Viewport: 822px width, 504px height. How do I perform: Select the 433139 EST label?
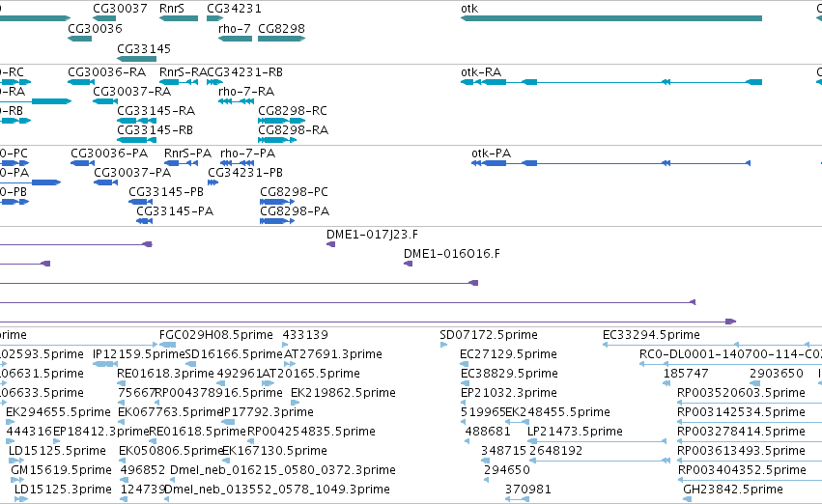305,335
